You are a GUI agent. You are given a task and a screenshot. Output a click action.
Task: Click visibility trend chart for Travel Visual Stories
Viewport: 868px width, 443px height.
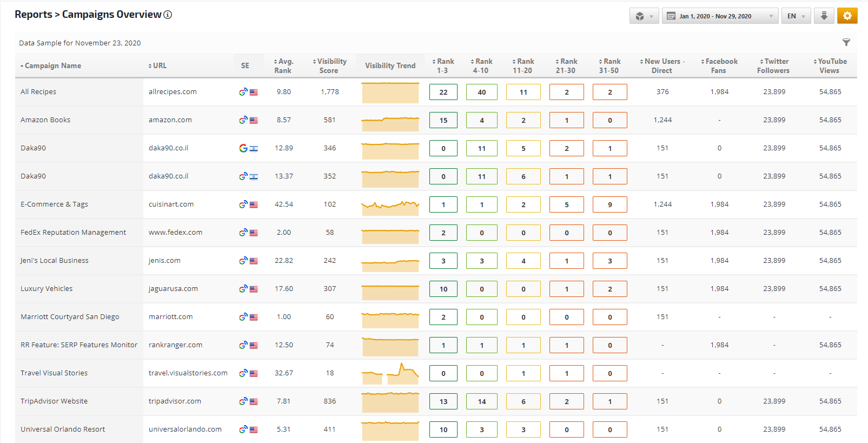[390, 373]
